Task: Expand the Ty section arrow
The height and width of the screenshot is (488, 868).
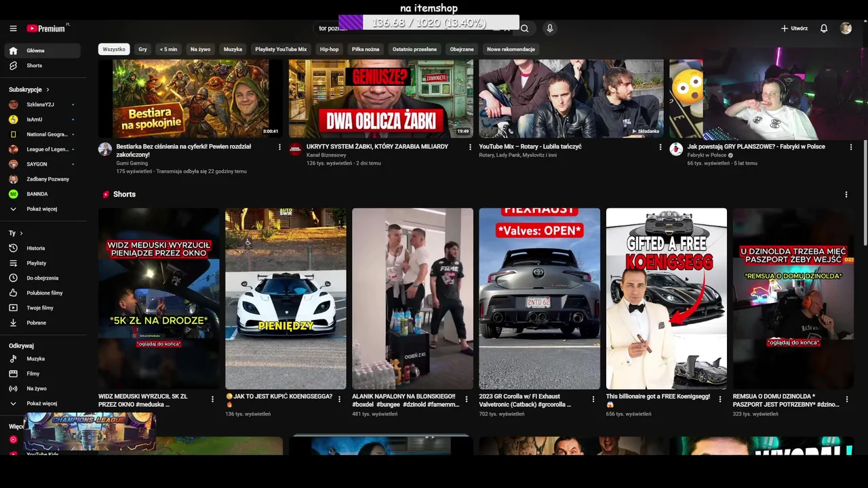Action: coord(21,233)
